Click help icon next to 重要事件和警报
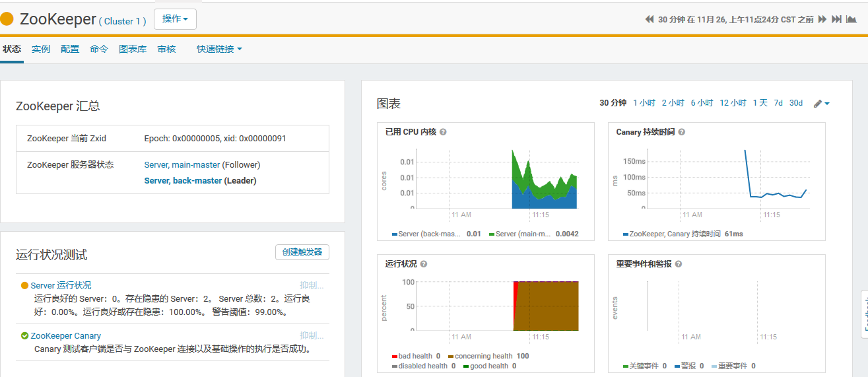868x377 pixels. click(x=679, y=264)
